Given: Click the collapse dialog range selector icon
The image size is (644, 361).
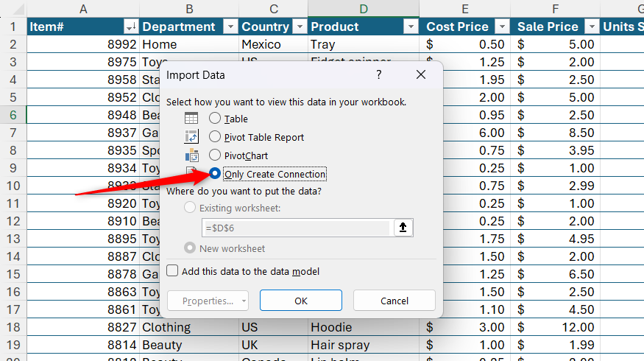Looking at the screenshot, I should point(403,228).
